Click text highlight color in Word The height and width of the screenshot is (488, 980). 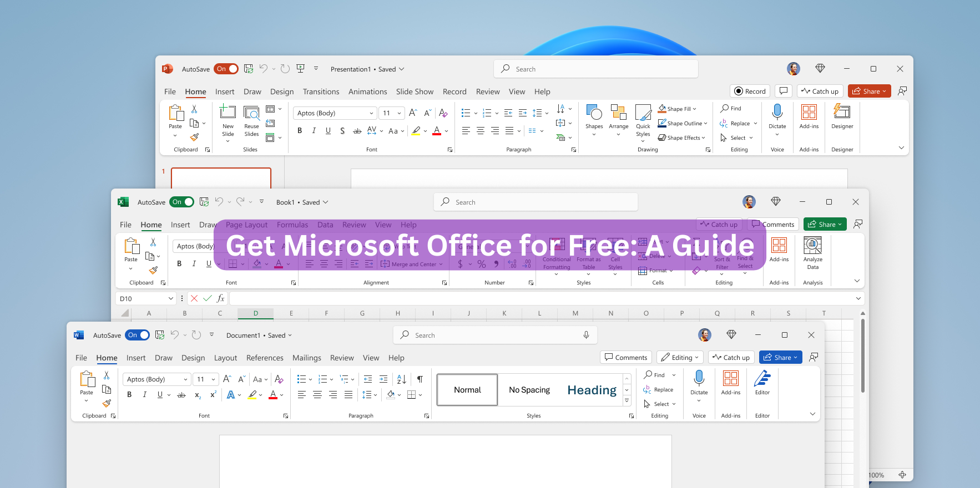point(252,395)
